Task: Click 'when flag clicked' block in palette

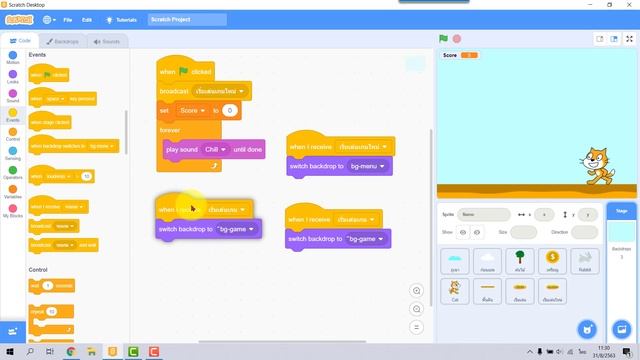Action: 49,75
